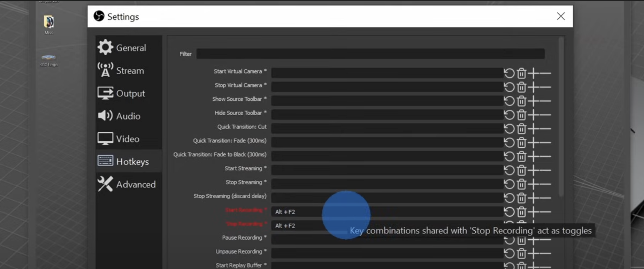Revert the Unpause Recording hotkey
Screen dimensions: 644x269
[x=509, y=253]
